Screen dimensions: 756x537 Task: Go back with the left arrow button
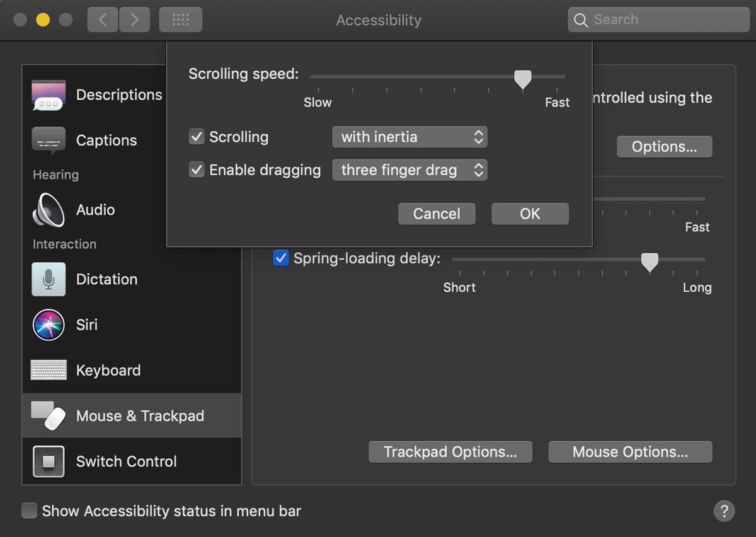pos(103,20)
